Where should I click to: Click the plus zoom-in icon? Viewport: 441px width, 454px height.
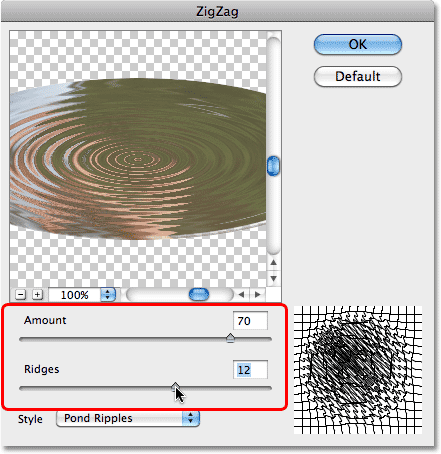click(x=37, y=295)
